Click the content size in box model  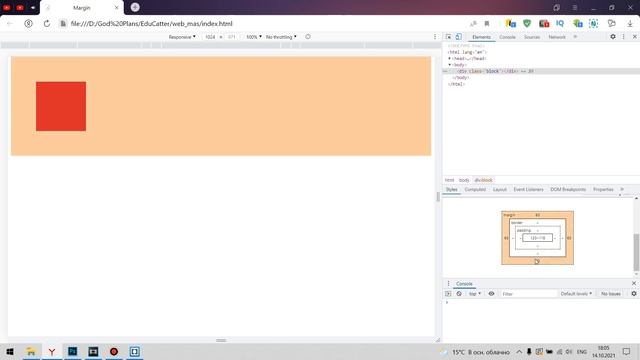[x=538, y=238]
